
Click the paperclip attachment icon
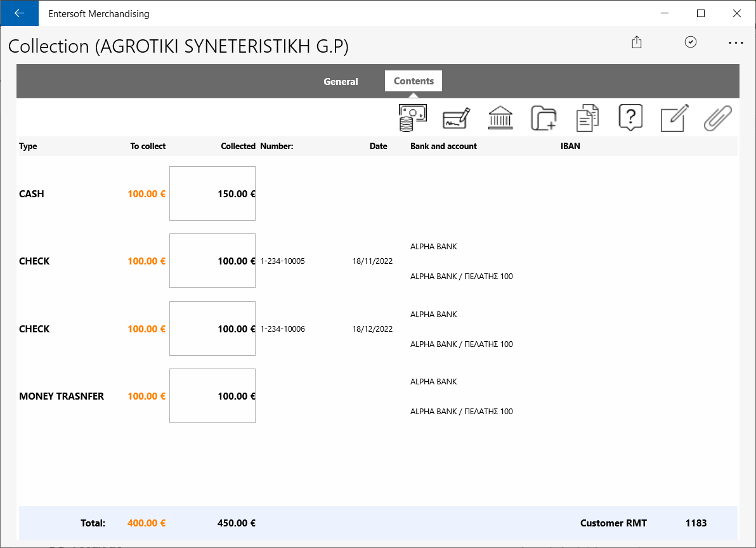coord(718,118)
